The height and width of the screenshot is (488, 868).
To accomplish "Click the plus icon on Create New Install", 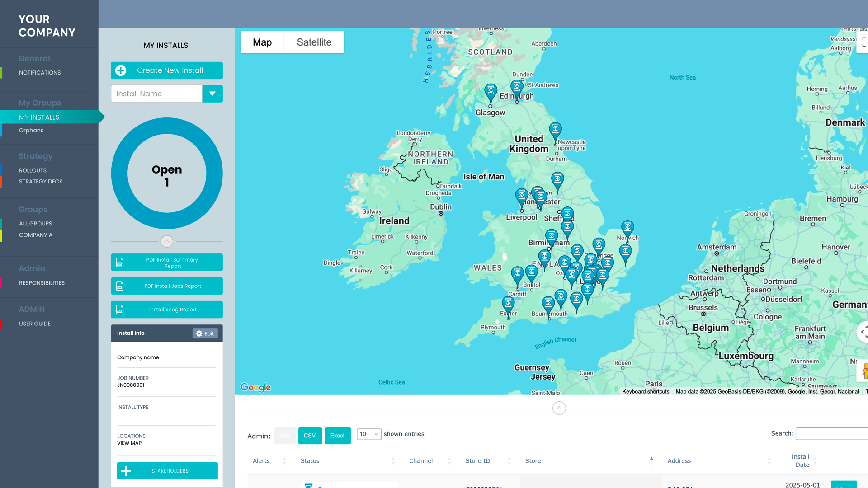I will coord(121,70).
